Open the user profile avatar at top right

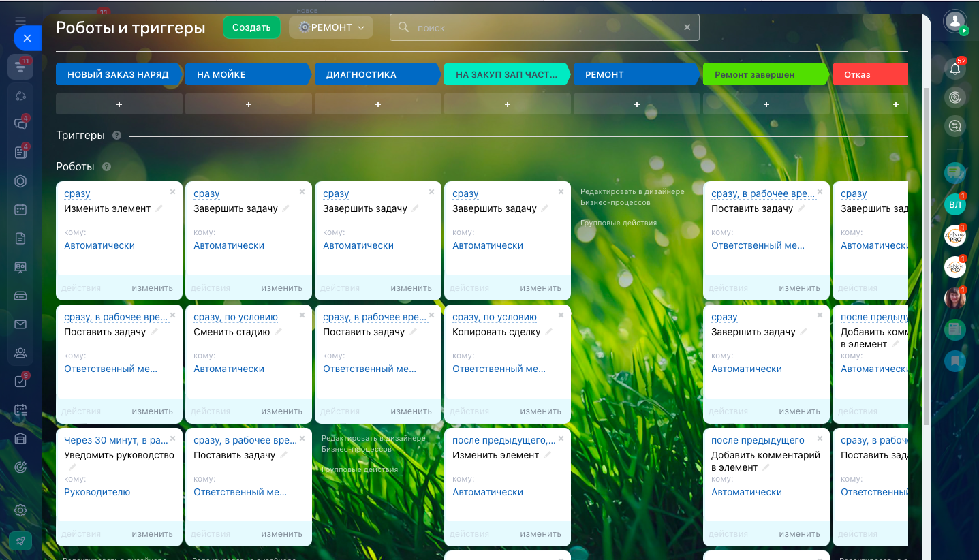[x=955, y=21]
